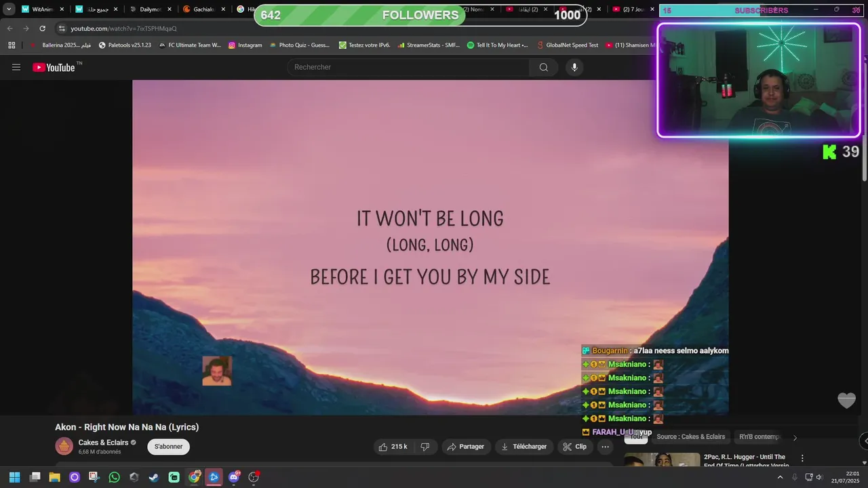Click the youtube.com address bar URL
The width and height of the screenshot is (868, 488).
[123, 28]
